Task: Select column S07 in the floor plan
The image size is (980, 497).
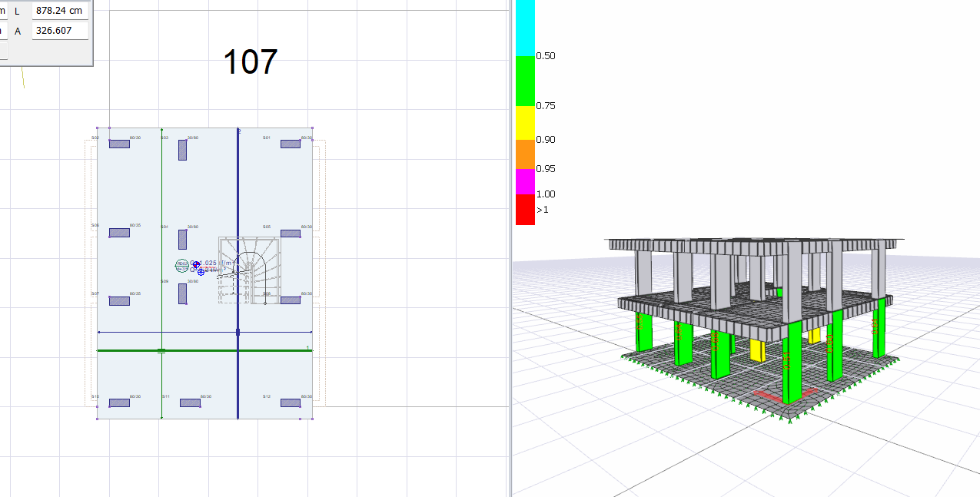Action: coord(119,300)
